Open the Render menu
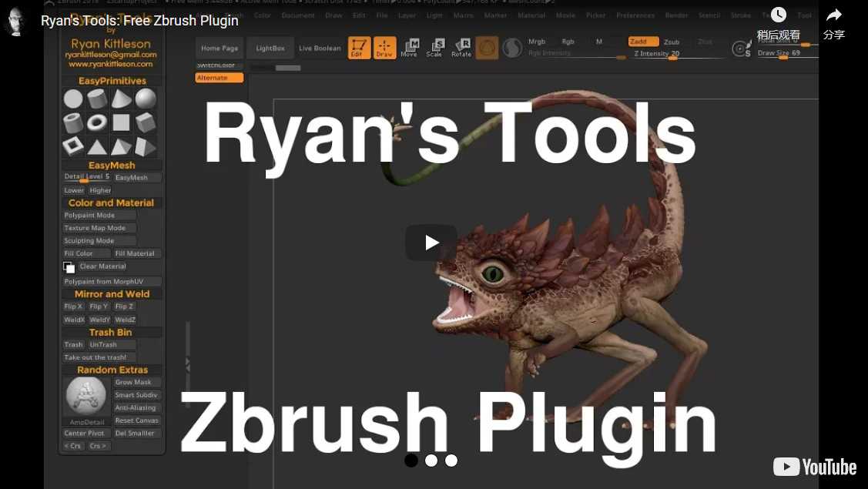Image resolution: width=868 pixels, height=489 pixels. 676,15
